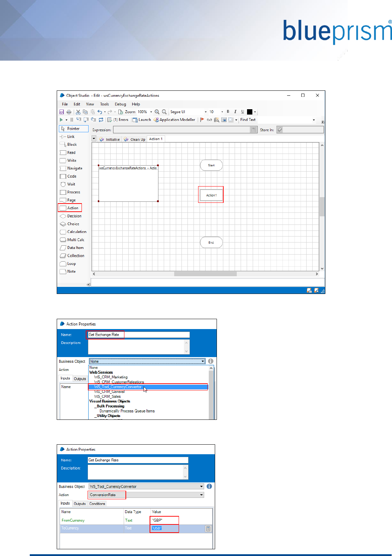Open the Run button dropdown arrow
392x556 pixels.
pos(66,120)
